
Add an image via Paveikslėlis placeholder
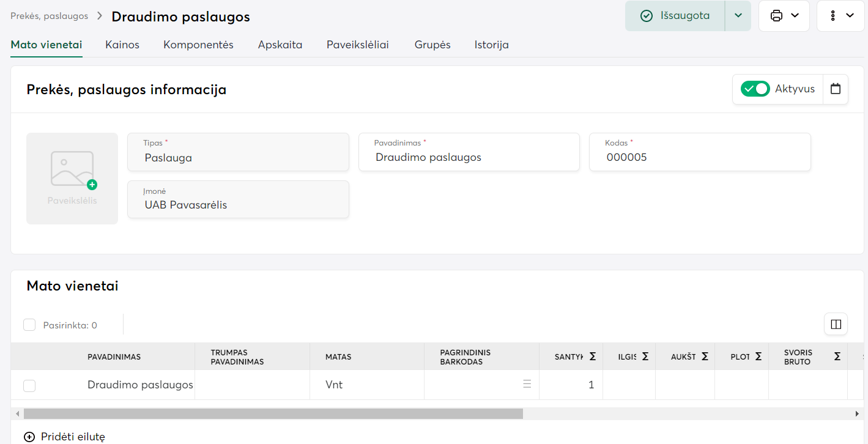72,178
